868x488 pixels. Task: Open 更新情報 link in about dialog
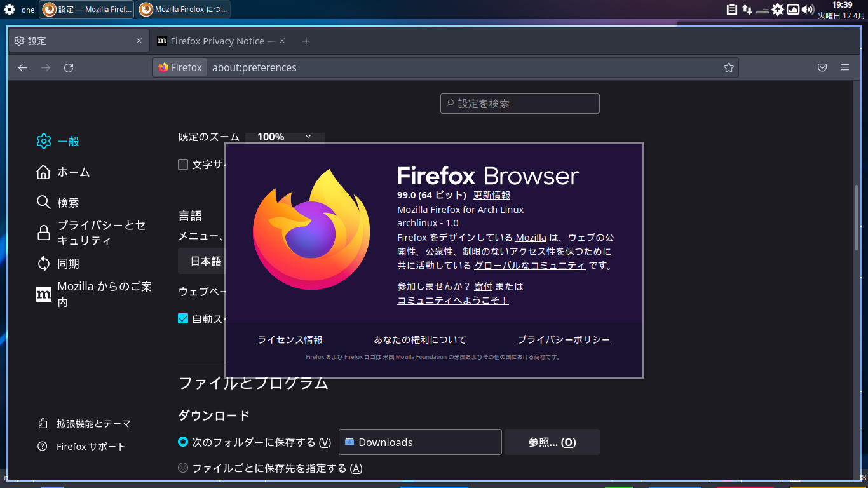tap(492, 195)
